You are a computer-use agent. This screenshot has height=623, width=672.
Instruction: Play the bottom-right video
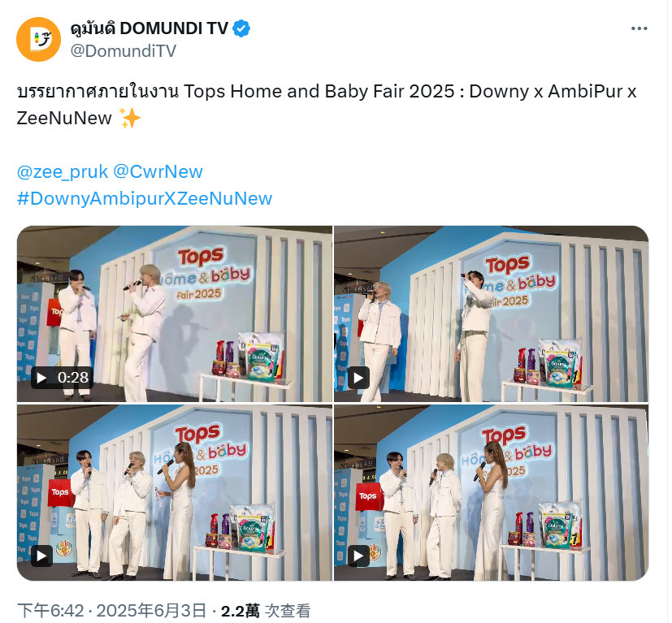tap(358, 556)
